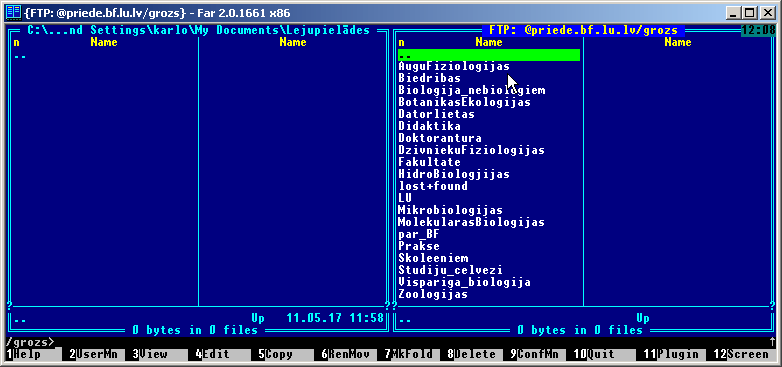Select the AuguFiziologijas folder
Screen dimensions: 782x367
[454, 66]
